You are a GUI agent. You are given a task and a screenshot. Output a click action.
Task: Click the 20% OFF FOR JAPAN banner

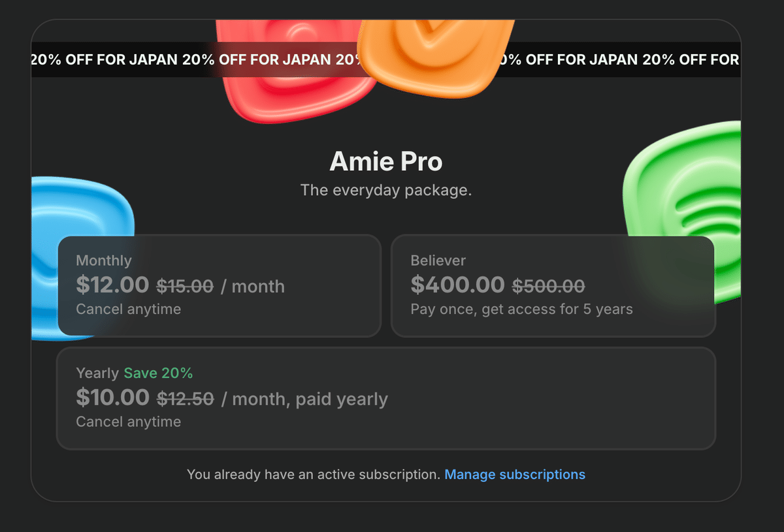point(386,59)
